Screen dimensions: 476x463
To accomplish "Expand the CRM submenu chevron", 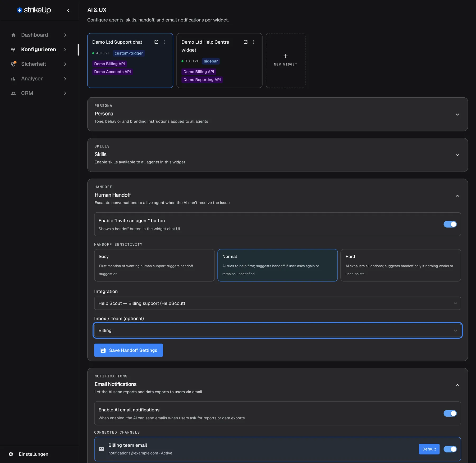I will (x=65, y=93).
